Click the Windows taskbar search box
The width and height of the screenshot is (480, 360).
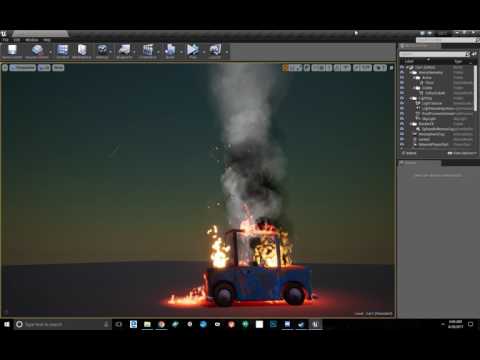coord(62,324)
